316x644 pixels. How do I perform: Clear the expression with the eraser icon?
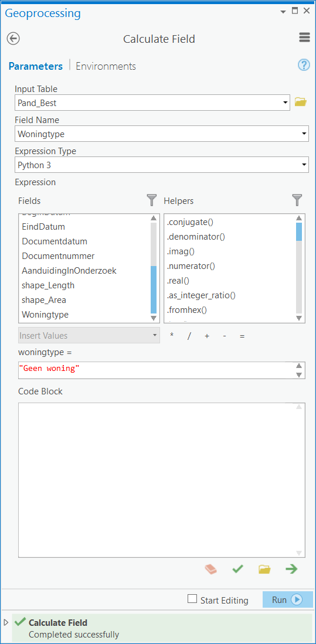pos(211,569)
